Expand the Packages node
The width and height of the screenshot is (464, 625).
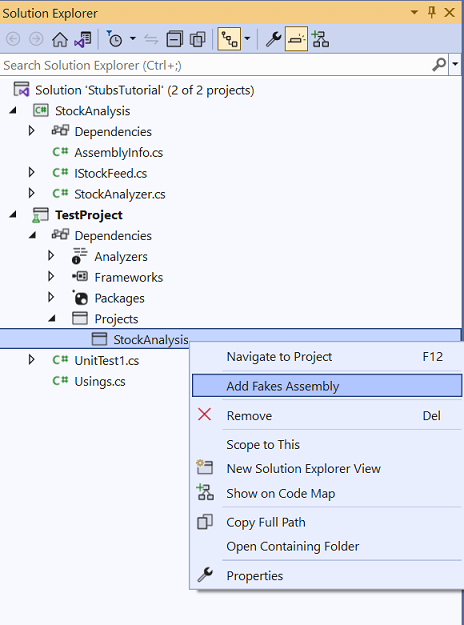51,297
